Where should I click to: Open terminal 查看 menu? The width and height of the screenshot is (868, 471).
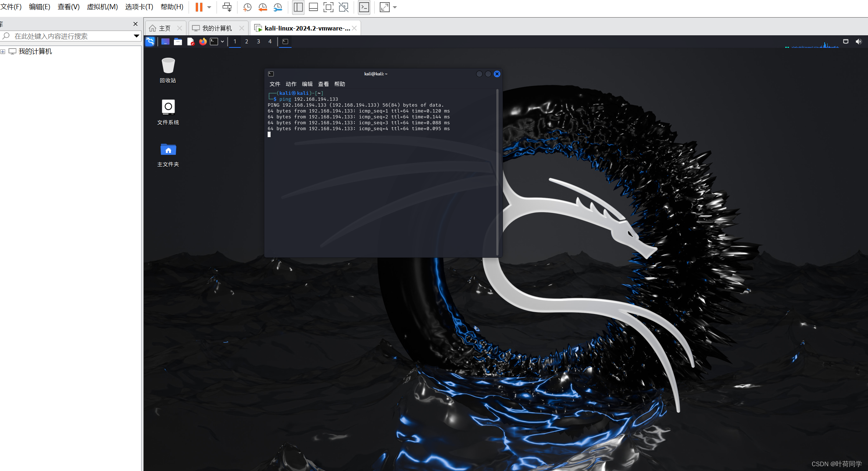323,84
